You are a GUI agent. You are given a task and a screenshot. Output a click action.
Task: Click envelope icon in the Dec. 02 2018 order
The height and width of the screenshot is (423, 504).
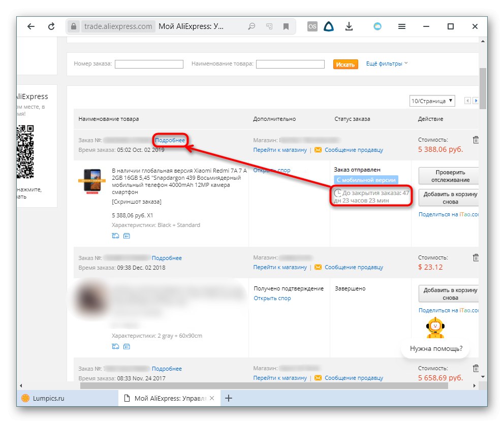(318, 267)
